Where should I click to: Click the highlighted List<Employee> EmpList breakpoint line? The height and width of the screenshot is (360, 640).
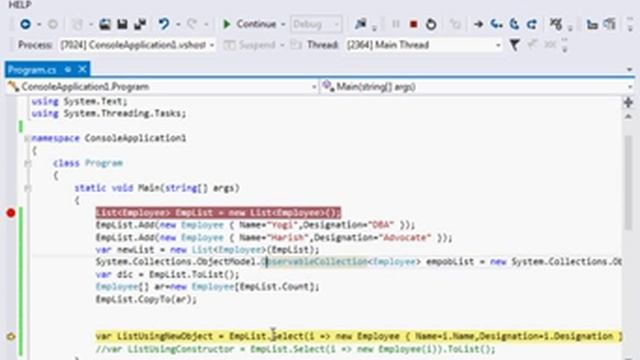click(x=218, y=213)
